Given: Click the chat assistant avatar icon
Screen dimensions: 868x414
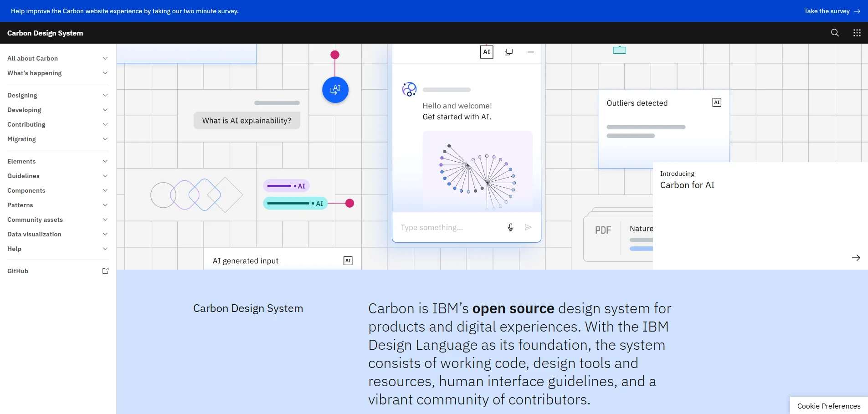Looking at the screenshot, I should click(409, 89).
